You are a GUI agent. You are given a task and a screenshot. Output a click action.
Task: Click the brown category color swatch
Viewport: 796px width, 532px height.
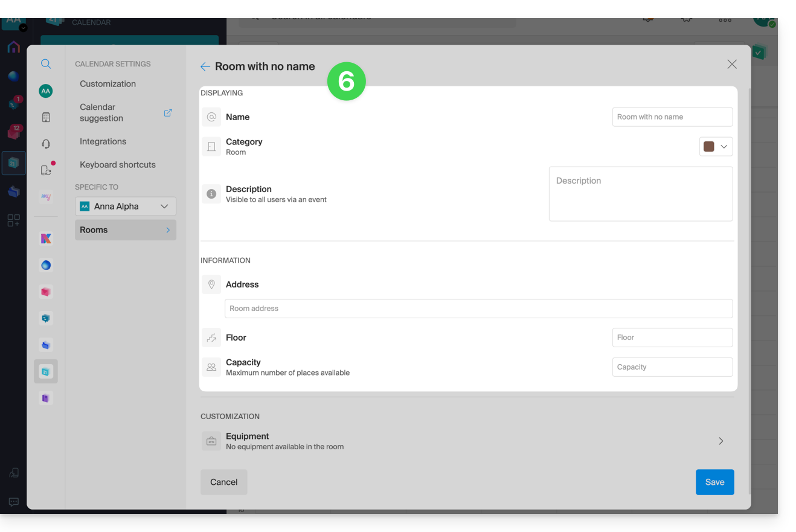(x=709, y=147)
